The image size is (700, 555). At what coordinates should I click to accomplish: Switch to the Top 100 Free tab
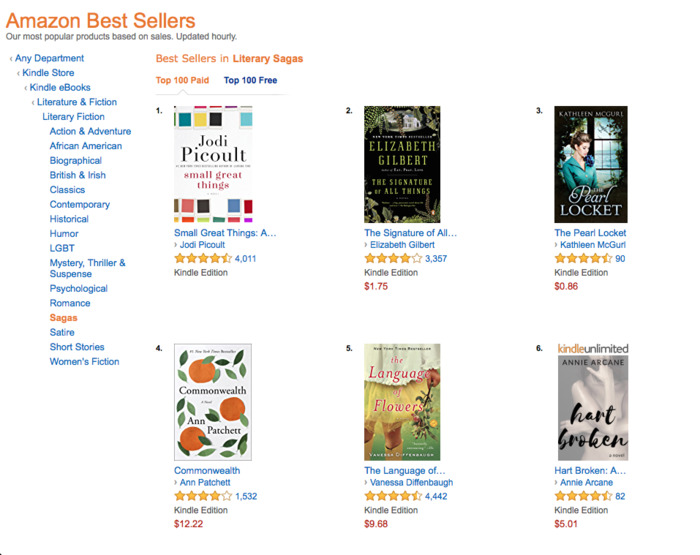pos(251,80)
